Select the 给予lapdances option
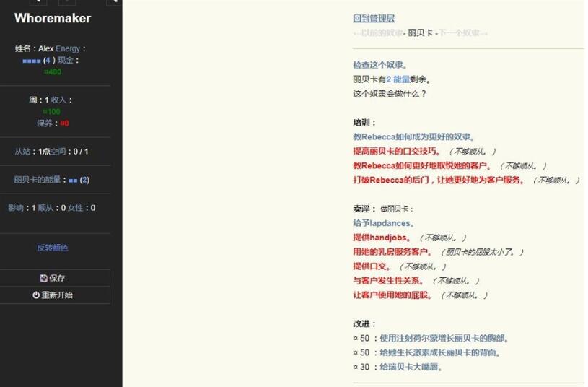 coord(383,224)
